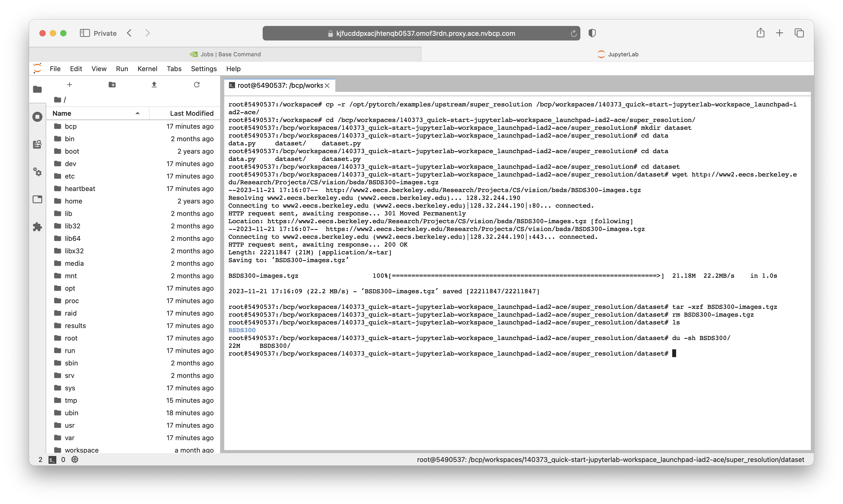This screenshot has height=504, width=843.
Task: Open the Running Terminals and Kernels panel
Action: pos(37,117)
